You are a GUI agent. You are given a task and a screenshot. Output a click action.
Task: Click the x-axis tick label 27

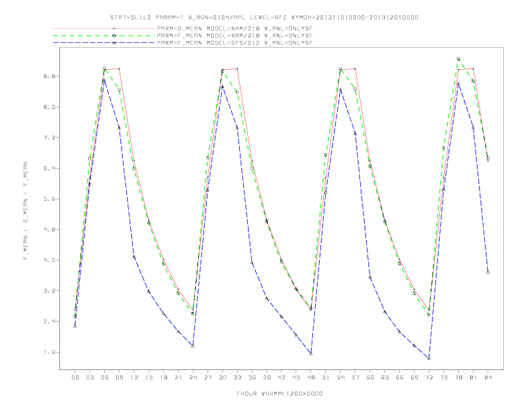[x=208, y=377]
